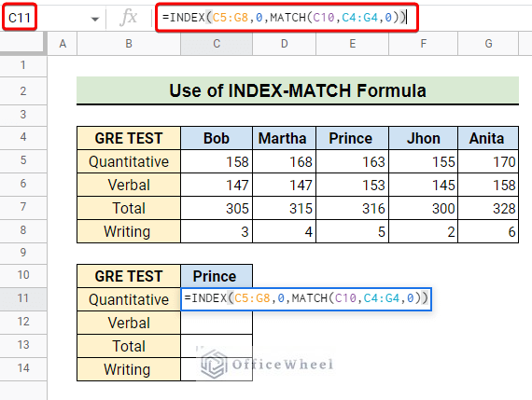
Task: Select row 11 header
Action: (x=23, y=298)
